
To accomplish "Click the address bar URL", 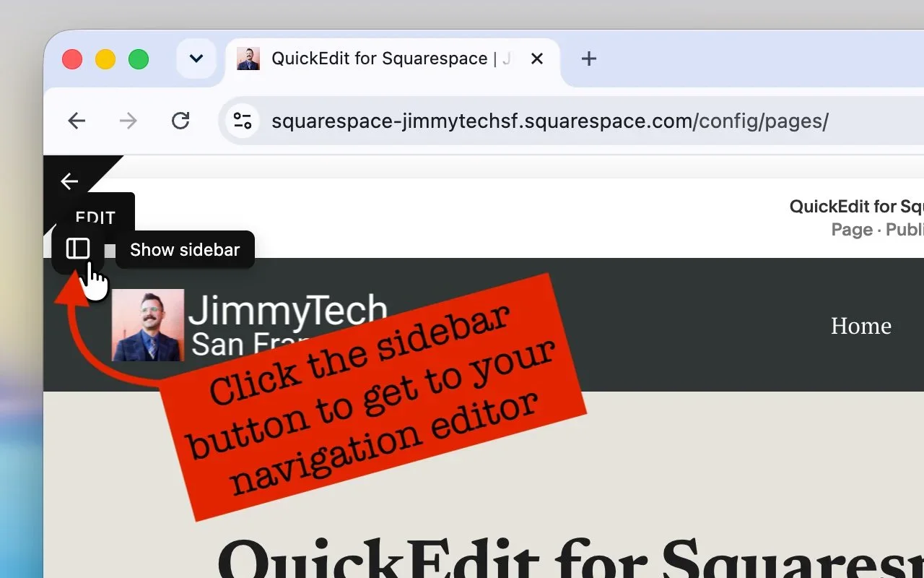I will [550, 121].
